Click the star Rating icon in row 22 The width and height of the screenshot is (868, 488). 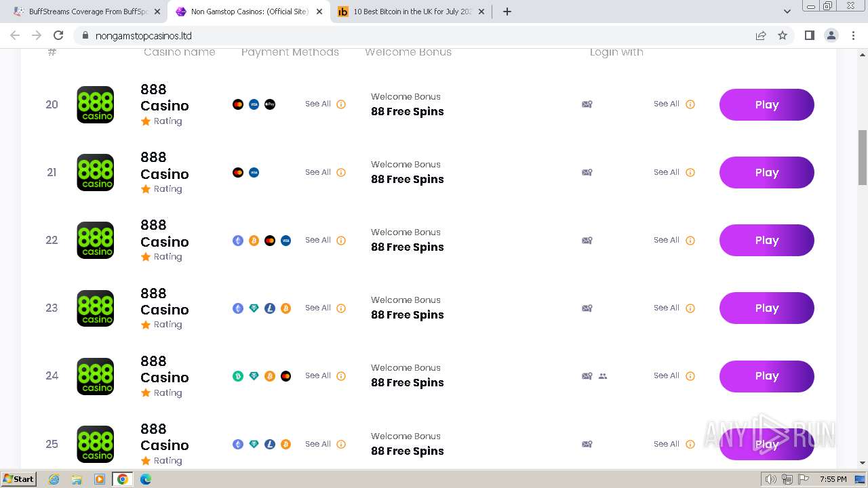[x=145, y=256]
